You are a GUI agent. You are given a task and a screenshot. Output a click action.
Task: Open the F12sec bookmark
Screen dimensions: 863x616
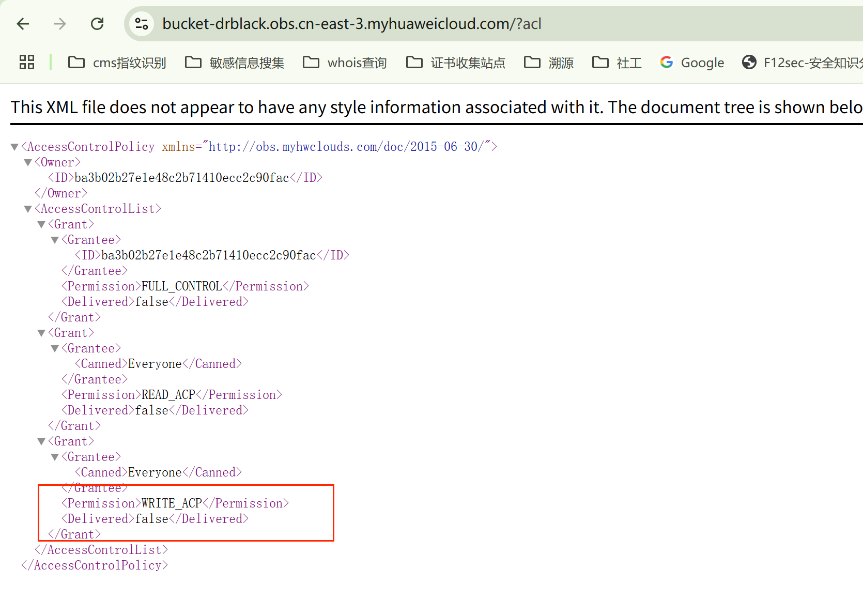802,63
